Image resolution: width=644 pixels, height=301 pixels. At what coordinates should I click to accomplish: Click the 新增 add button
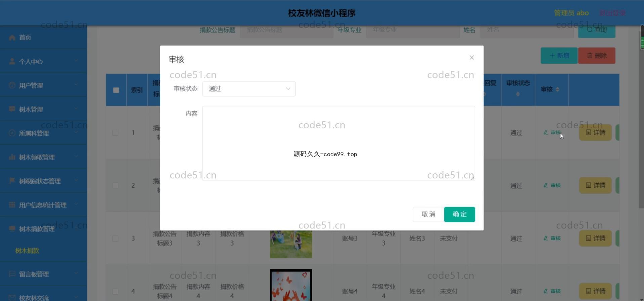tap(559, 55)
